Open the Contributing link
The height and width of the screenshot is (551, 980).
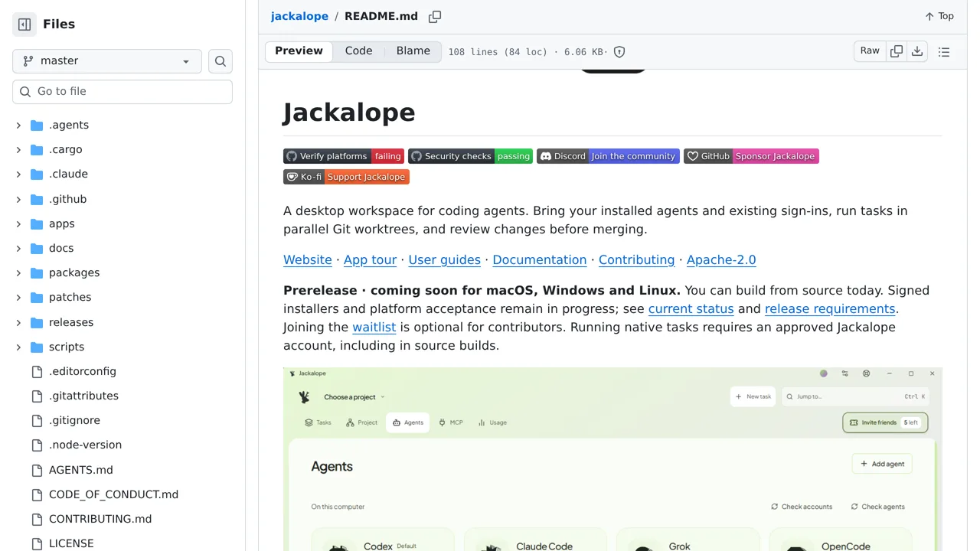coord(636,260)
